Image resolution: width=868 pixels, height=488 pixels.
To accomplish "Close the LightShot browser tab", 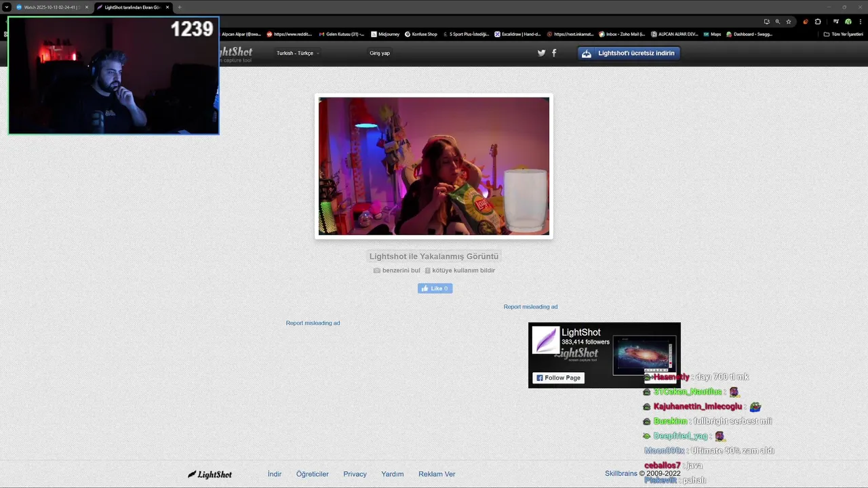I will (x=167, y=7).
